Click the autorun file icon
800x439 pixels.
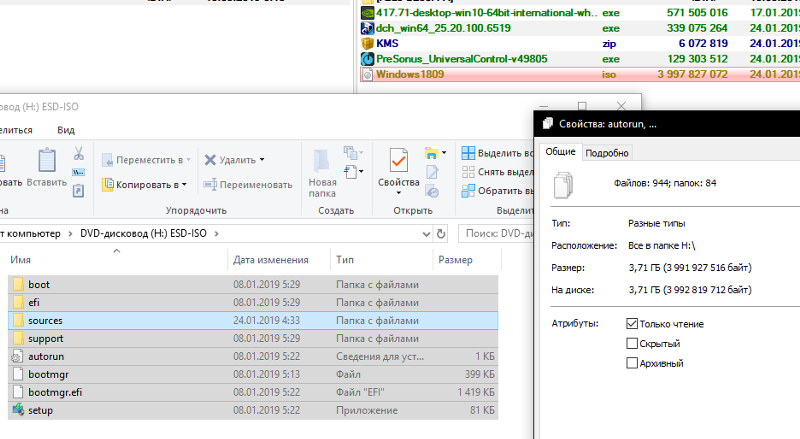18,356
